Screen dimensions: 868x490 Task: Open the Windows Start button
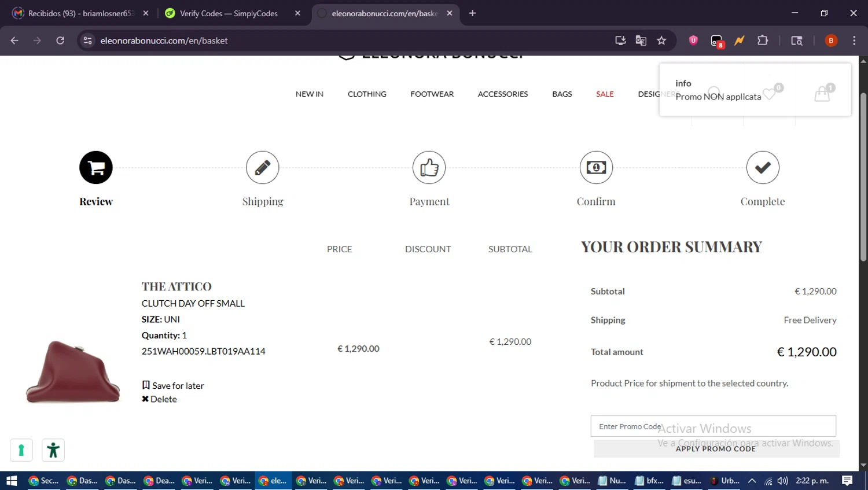coord(12,481)
